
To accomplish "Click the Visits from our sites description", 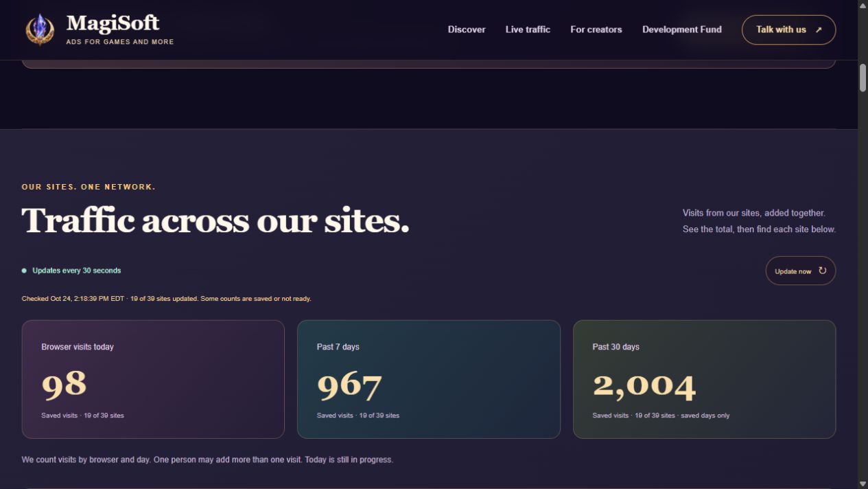I will point(759,221).
